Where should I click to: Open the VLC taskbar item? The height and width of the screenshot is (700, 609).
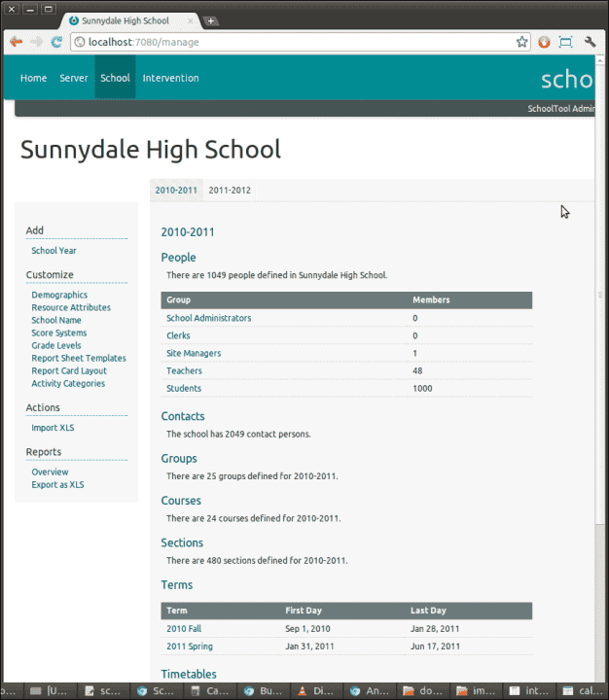click(316, 691)
